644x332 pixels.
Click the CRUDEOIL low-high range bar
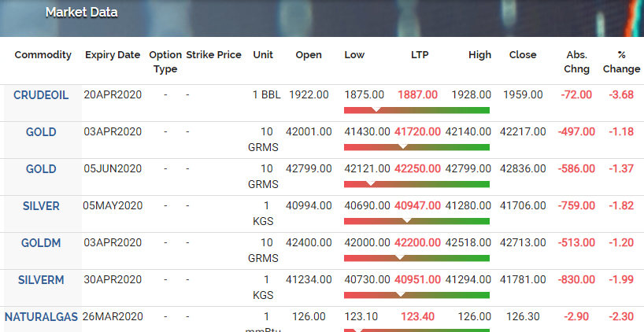(416, 110)
